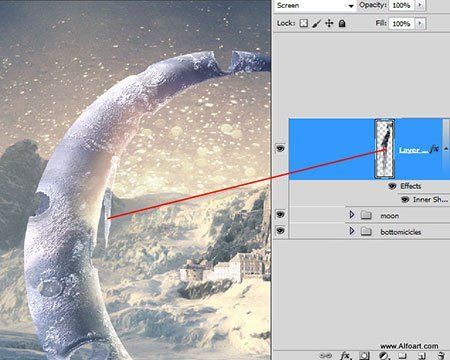Create new fill or adjustment layer
This screenshot has height=360, width=450.
(x=384, y=356)
